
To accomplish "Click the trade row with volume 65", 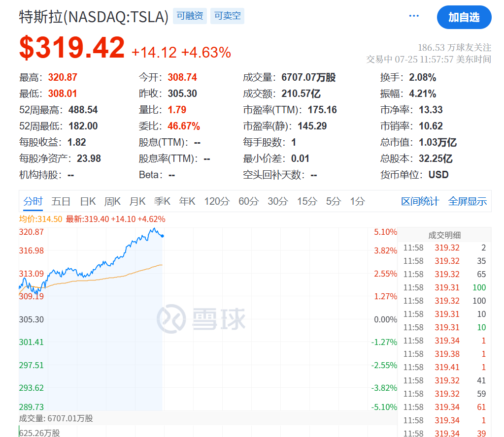I will point(444,274).
